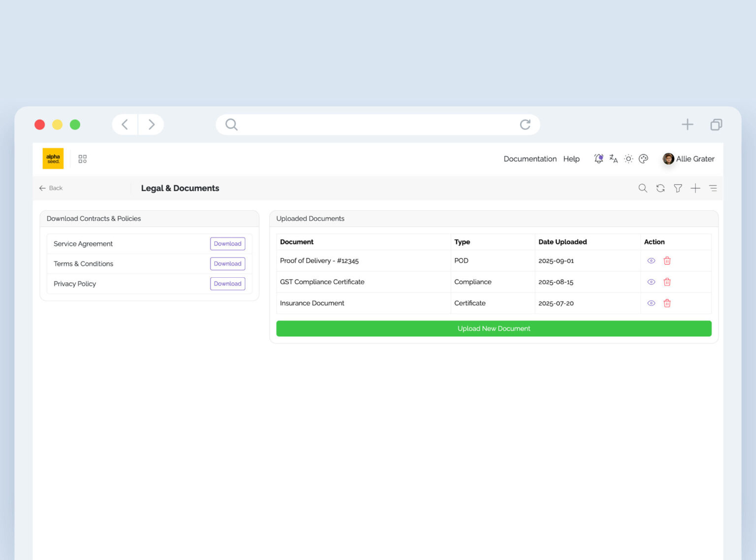This screenshot has width=756, height=560.
Task: Open Allie Grater user profile menu
Action: click(689, 159)
